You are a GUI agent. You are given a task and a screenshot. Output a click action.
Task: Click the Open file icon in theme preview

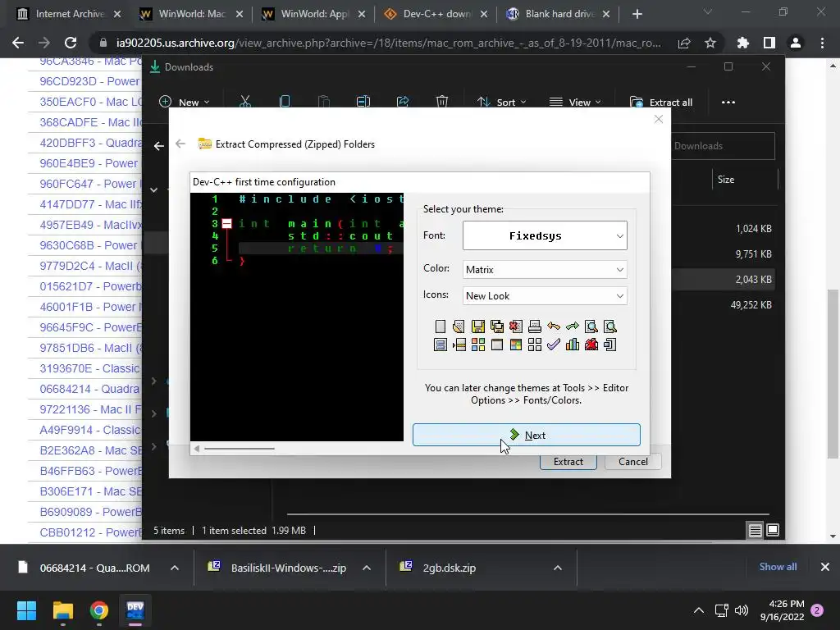(459, 326)
